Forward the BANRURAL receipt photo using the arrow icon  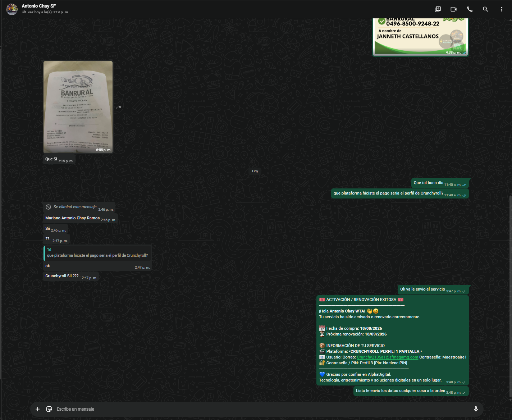tap(119, 107)
